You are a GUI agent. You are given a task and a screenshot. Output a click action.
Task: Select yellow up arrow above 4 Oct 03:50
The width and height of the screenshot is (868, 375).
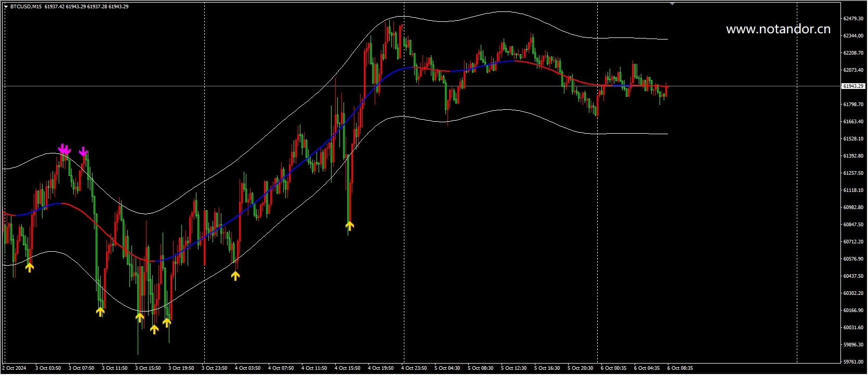pyautogui.click(x=235, y=276)
